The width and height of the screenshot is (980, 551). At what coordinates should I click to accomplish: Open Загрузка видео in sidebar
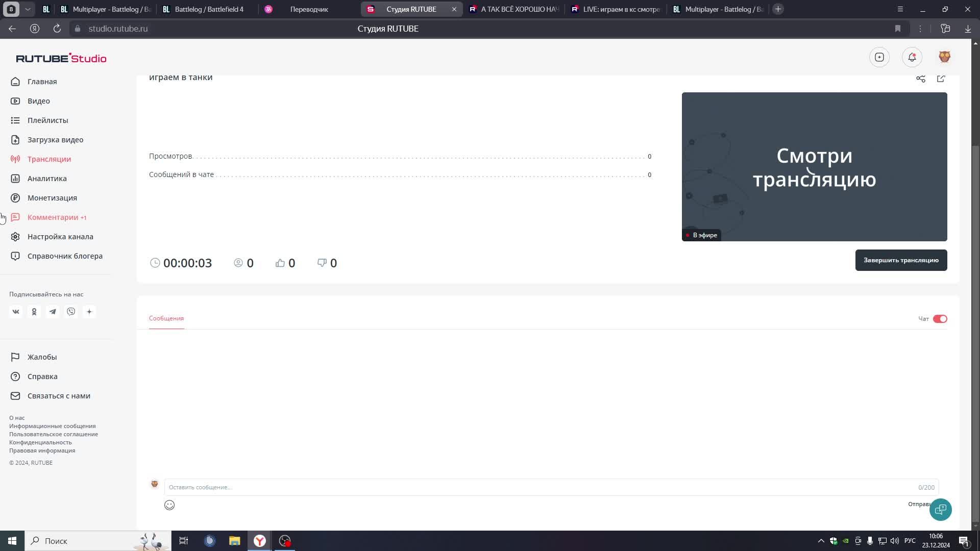point(56,140)
